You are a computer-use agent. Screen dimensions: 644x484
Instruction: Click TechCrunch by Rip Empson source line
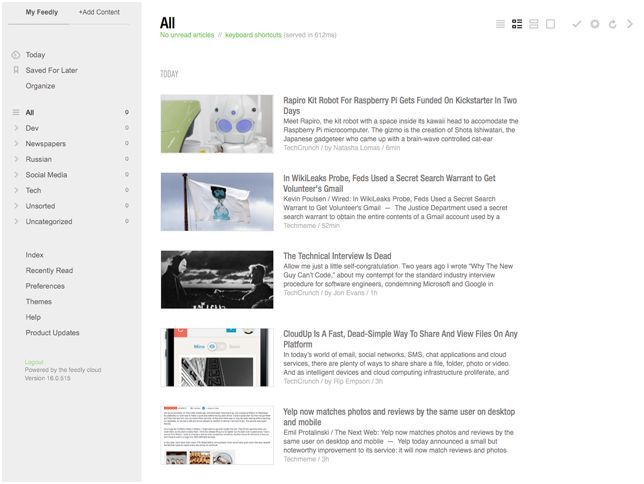[x=333, y=382]
